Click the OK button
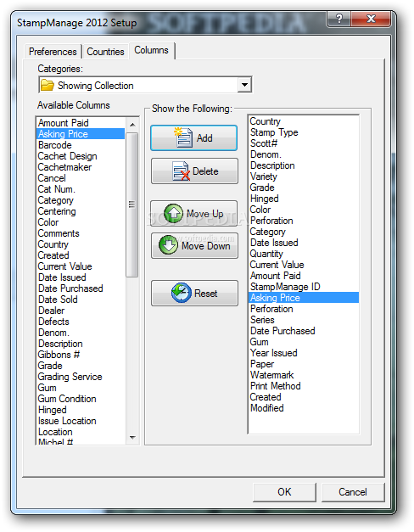Screen dimensions: 414x532 [x=284, y=491]
